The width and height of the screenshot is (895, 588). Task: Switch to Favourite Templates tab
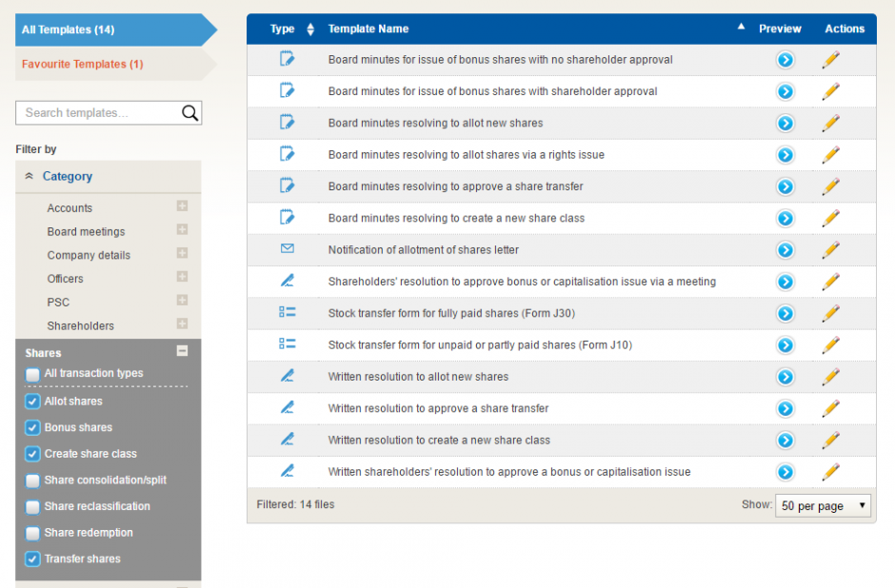[x=83, y=64]
